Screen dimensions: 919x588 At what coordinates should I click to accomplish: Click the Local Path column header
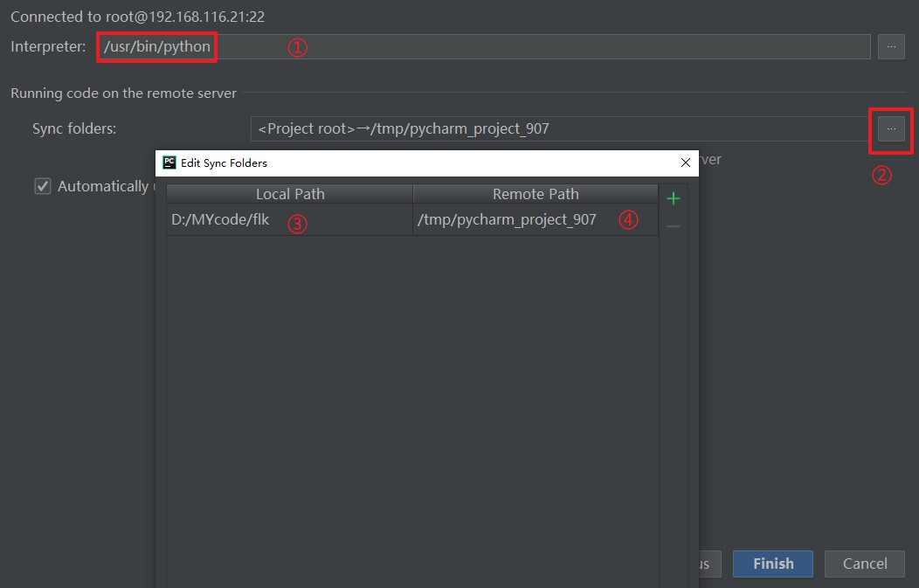290,193
